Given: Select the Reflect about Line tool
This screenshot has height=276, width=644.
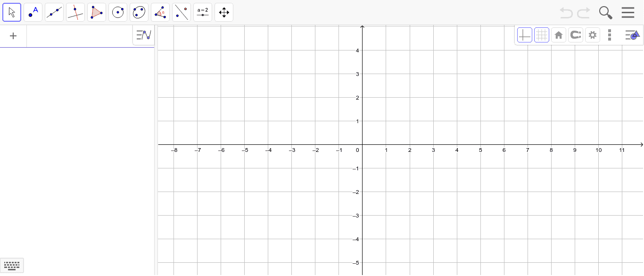Looking at the screenshot, I should click(x=182, y=12).
